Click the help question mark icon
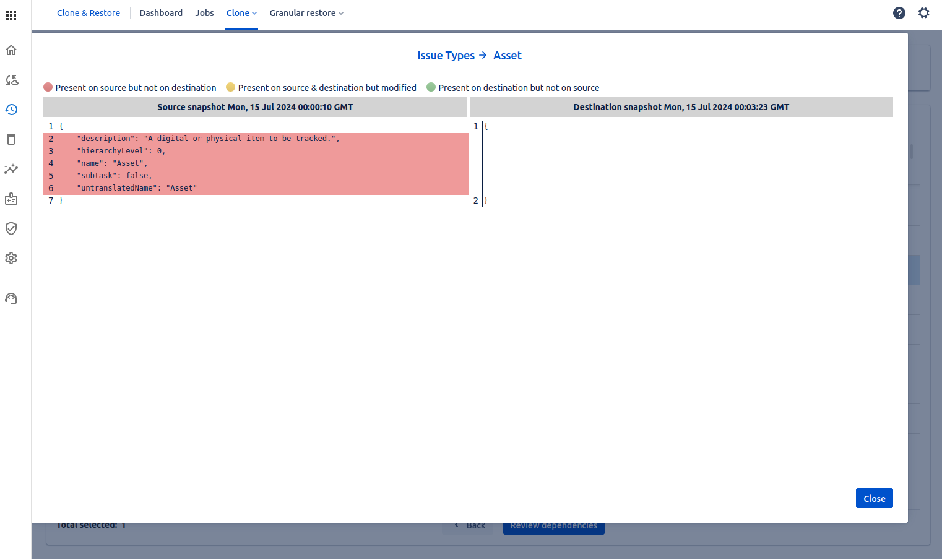 tap(899, 13)
